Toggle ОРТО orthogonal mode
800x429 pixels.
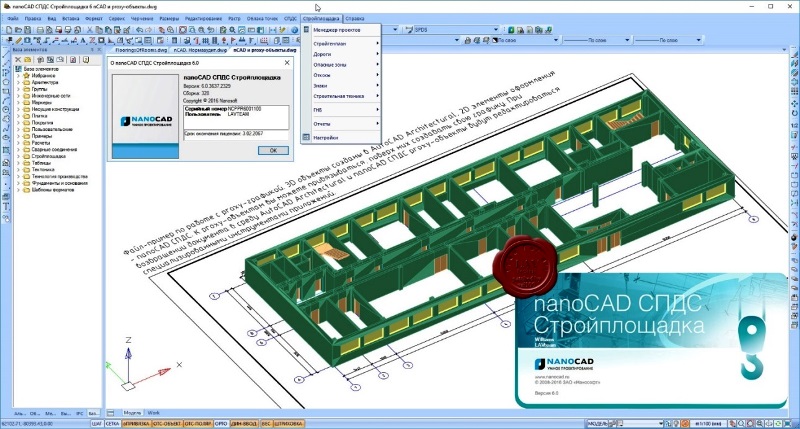(222, 423)
